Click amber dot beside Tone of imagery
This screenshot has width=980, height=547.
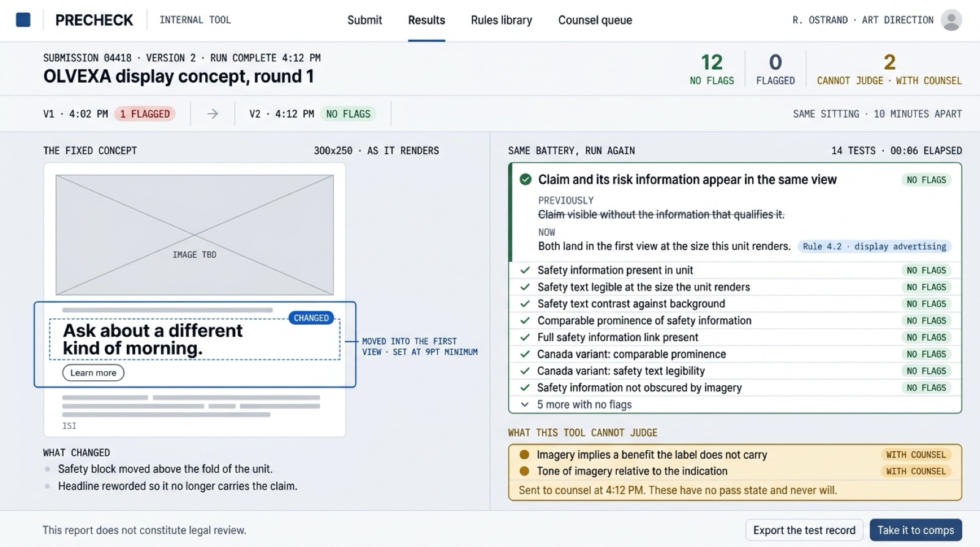coord(524,471)
